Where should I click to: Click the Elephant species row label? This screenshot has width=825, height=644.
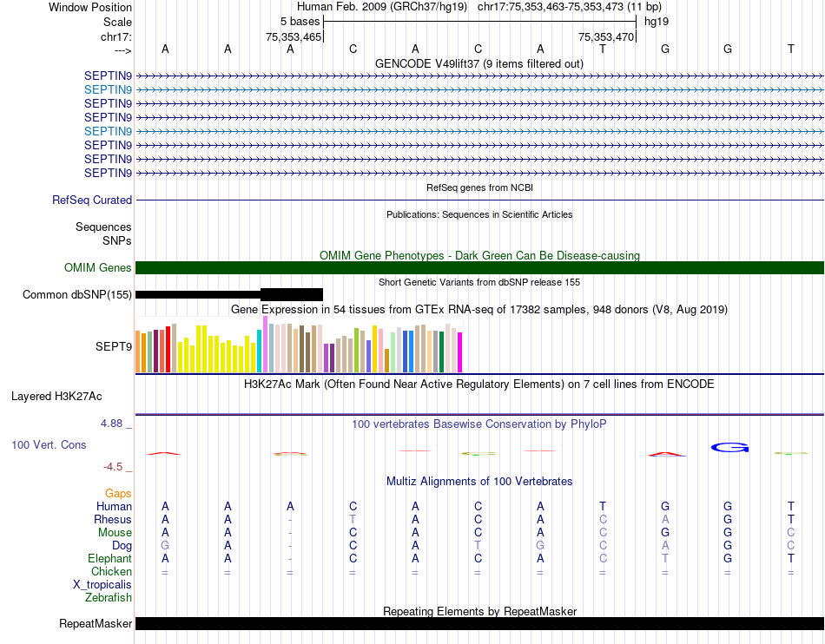point(109,558)
